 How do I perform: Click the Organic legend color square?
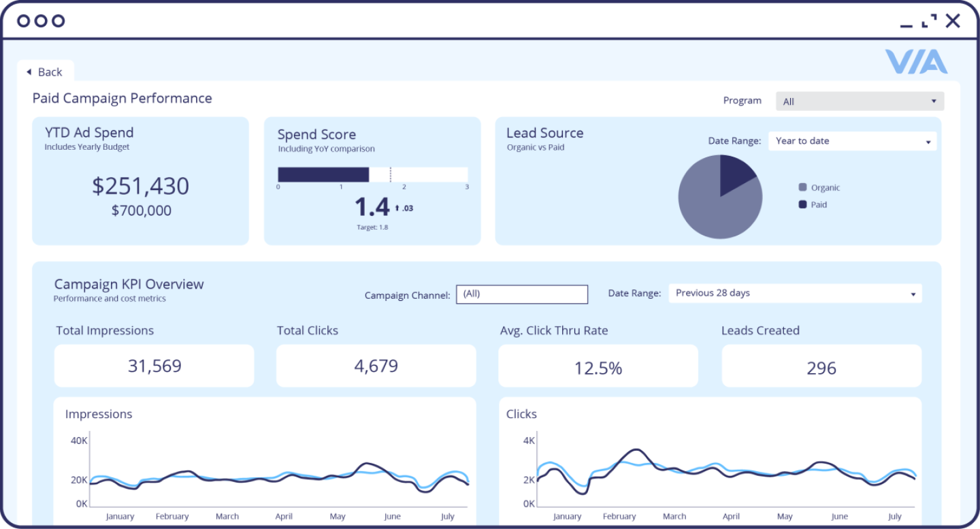point(803,187)
